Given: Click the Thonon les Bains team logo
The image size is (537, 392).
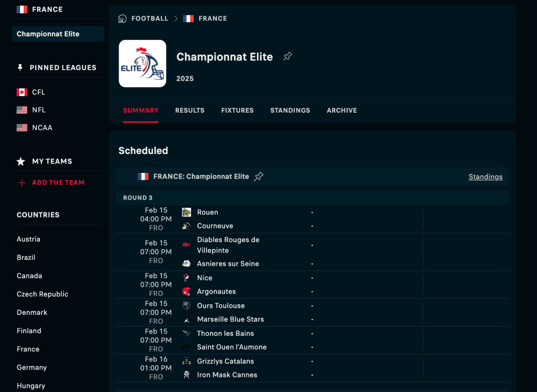Looking at the screenshot, I should pos(186,333).
